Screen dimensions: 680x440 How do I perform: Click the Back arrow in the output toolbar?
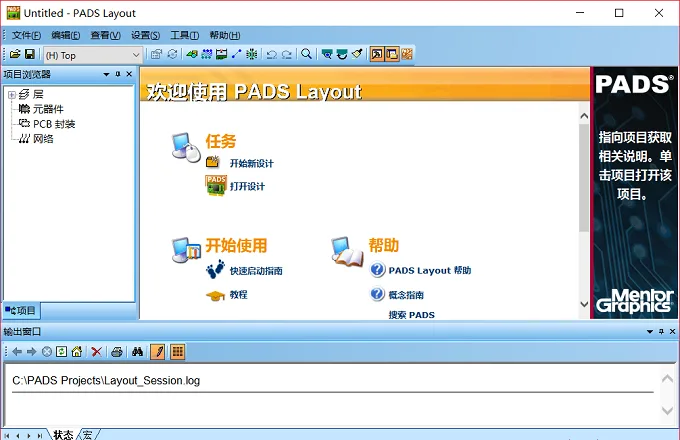point(17,352)
